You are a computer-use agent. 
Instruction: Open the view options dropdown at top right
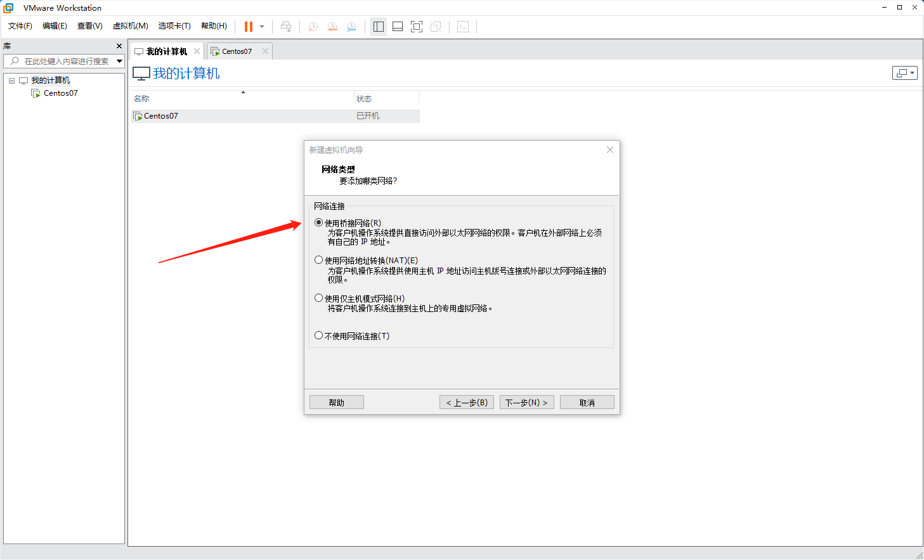coord(905,73)
